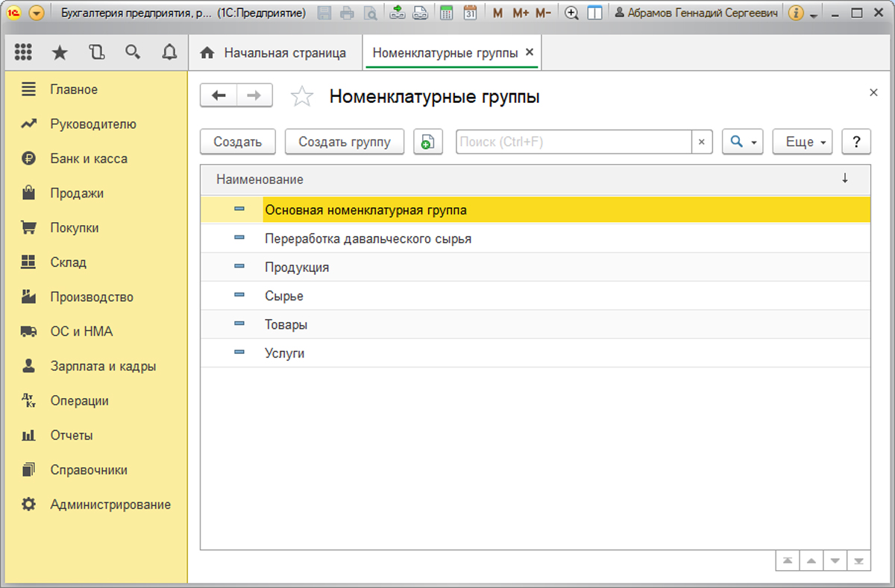Open the sections menu grid icon
The image size is (895, 588).
coord(23,52)
